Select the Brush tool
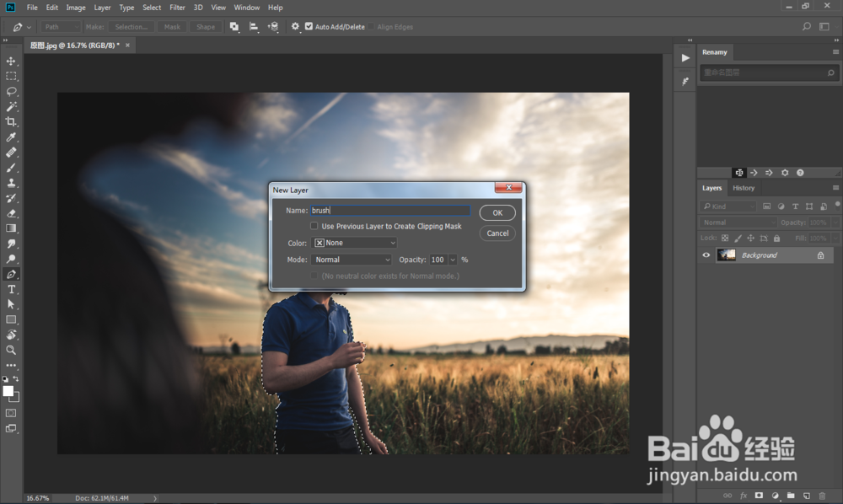The image size is (843, 504). coord(11,168)
